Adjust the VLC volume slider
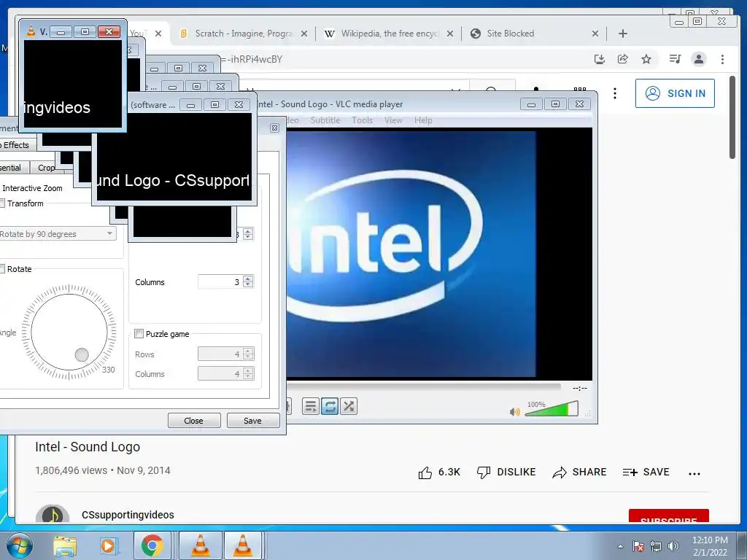The height and width of the screenshot is (560, 747). (x=551, y=408)
